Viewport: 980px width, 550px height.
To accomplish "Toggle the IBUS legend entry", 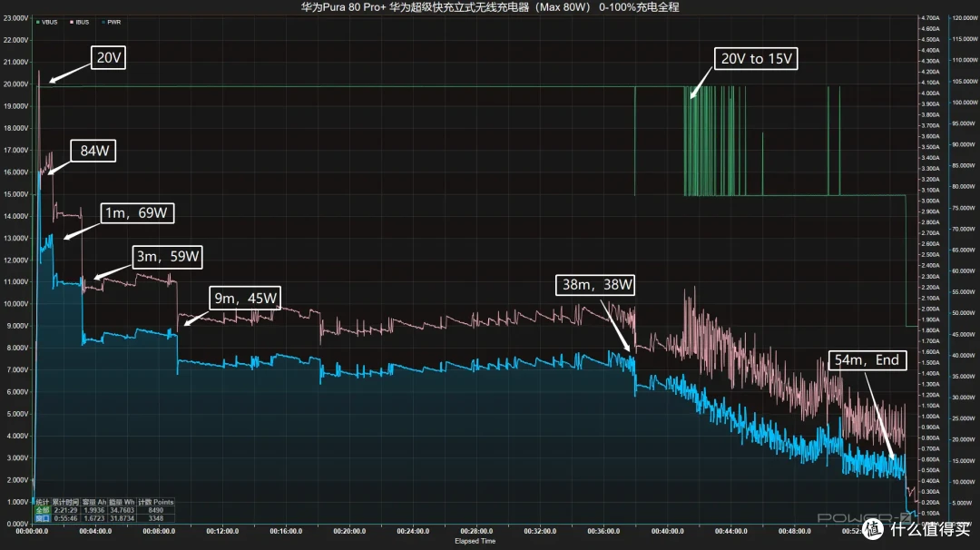I will click(79, 22).
